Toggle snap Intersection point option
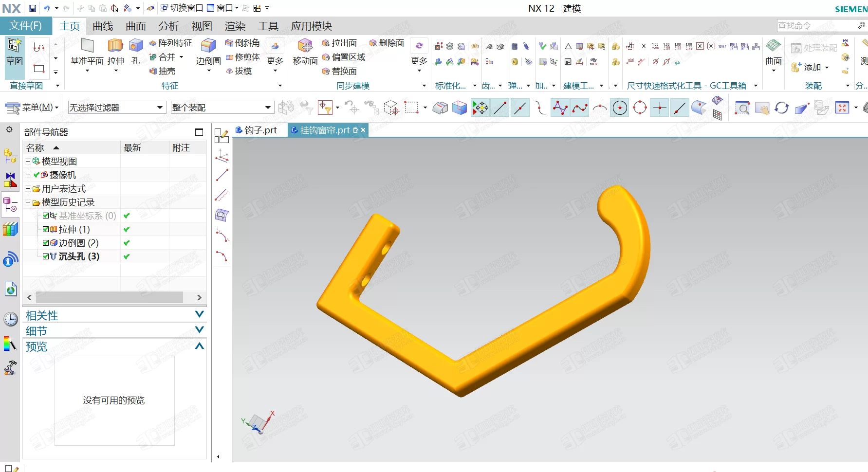The image size is (868, 472). [x=600, y=108]
